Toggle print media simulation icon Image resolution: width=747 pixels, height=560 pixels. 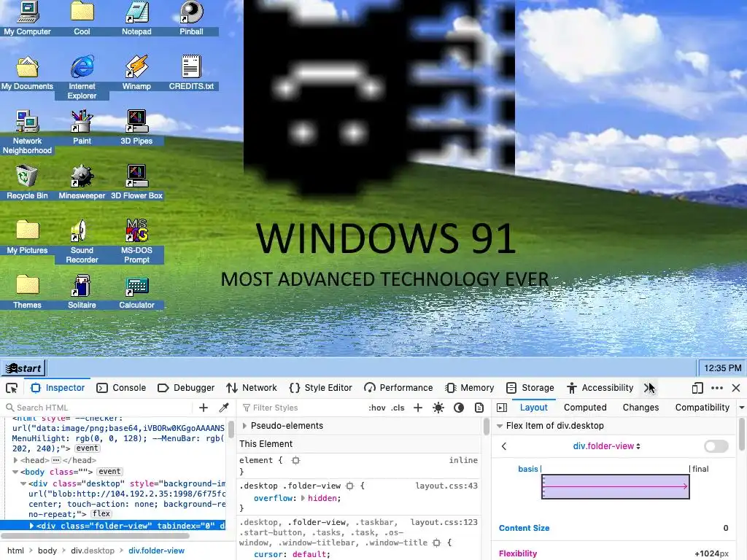479,408
